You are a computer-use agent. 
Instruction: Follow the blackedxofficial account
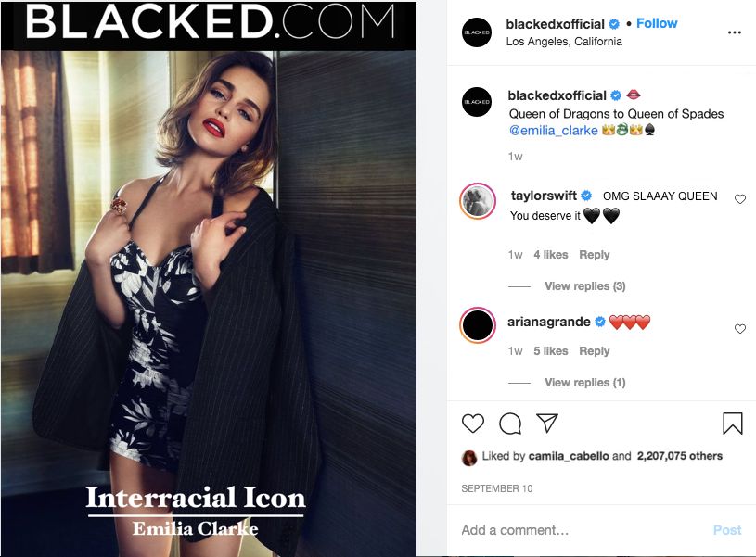(657, 22)
